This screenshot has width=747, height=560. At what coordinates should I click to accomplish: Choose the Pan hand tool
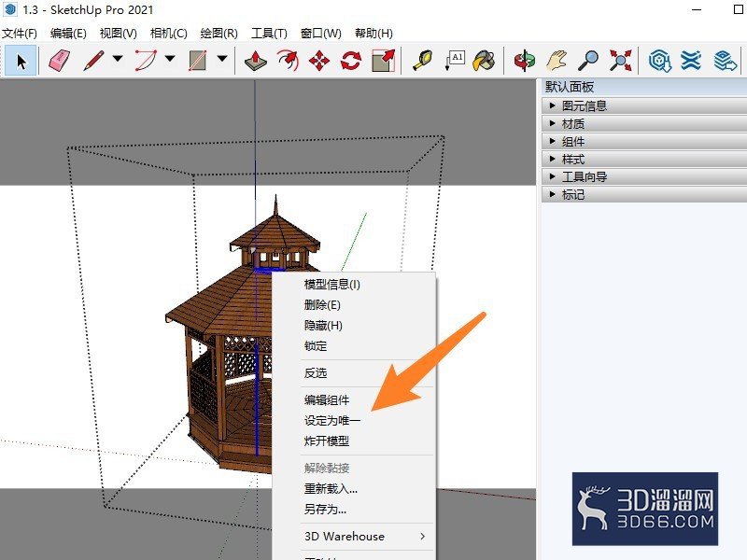[557, 61]
